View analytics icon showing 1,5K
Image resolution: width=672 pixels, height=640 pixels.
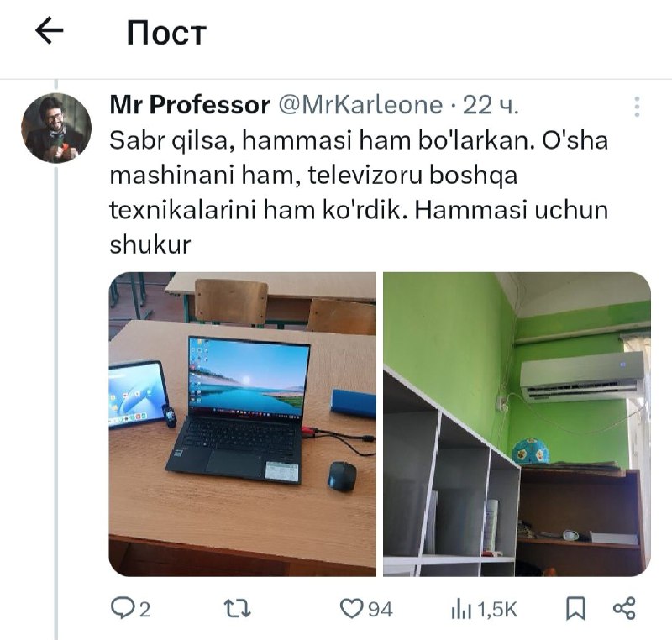[x=461, y=609]
